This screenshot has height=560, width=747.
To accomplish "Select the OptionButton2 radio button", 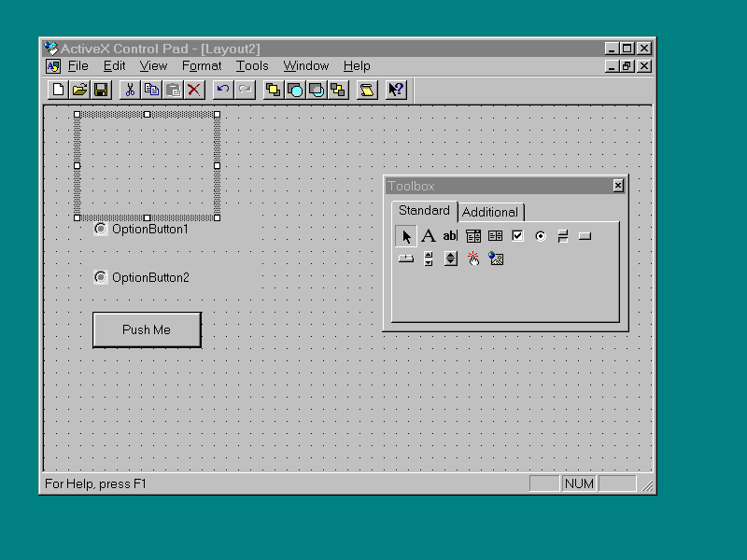I will (x=101, y=277).
